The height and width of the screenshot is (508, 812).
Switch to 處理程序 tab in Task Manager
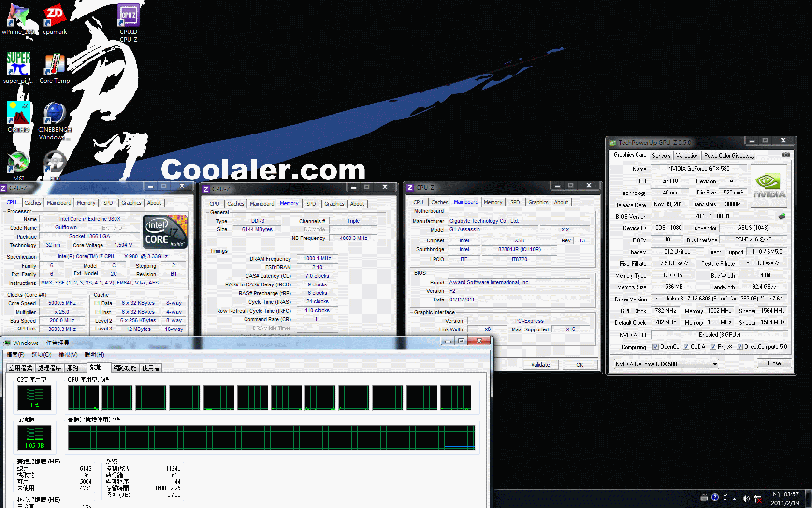click(x=50, y=368)
